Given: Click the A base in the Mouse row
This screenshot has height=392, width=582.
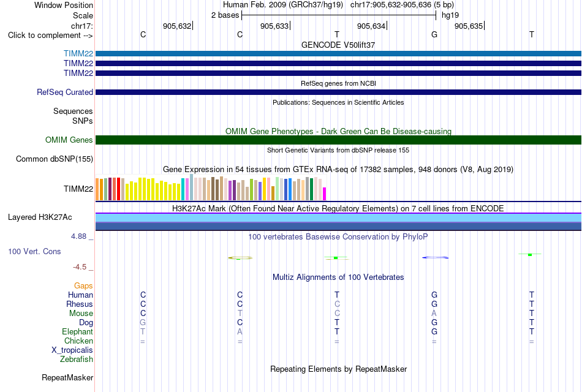Looking at the screenshot, I should [x=434, y=314].
